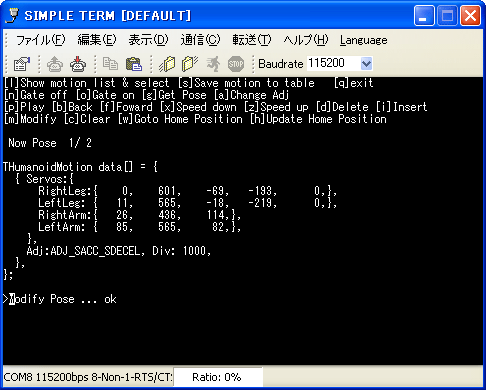Expand the Baudrate dropdown arrow
The height and width of the screenshot is (390, 486).
[366, 63]
